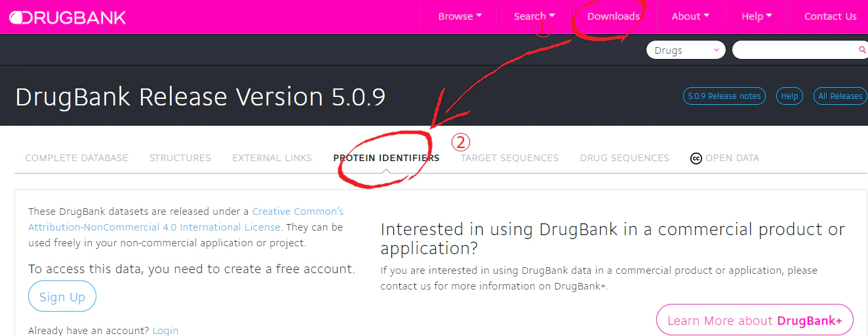
Task: Switch to Structures tab
Action: point(180,158)
